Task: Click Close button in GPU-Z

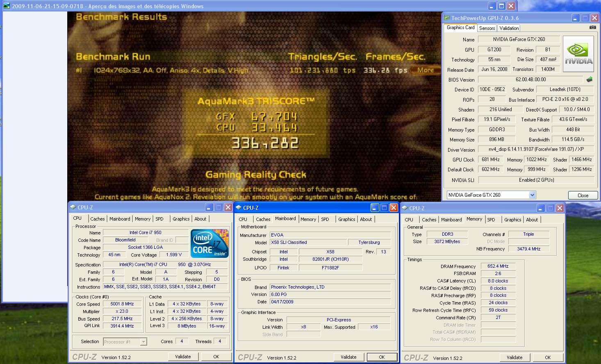Action: (x=583, y=195)
